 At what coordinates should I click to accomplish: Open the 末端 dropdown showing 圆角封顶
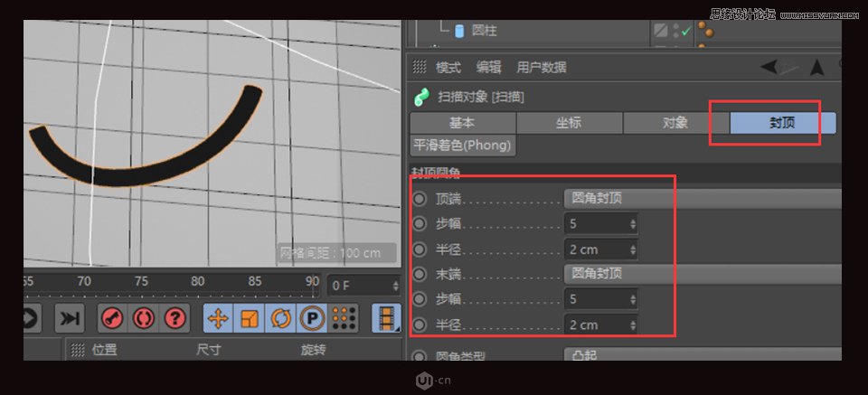pyautogui.click(x=703, y=273)
